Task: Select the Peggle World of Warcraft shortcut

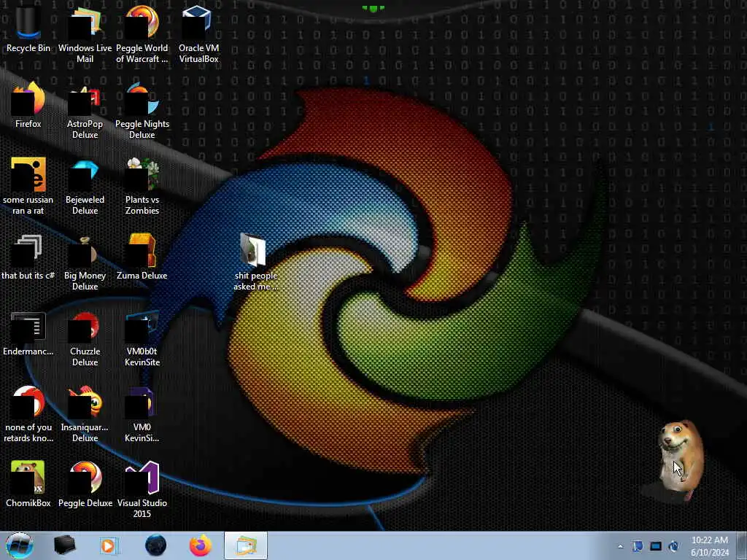Action: [x=142, y=34]
